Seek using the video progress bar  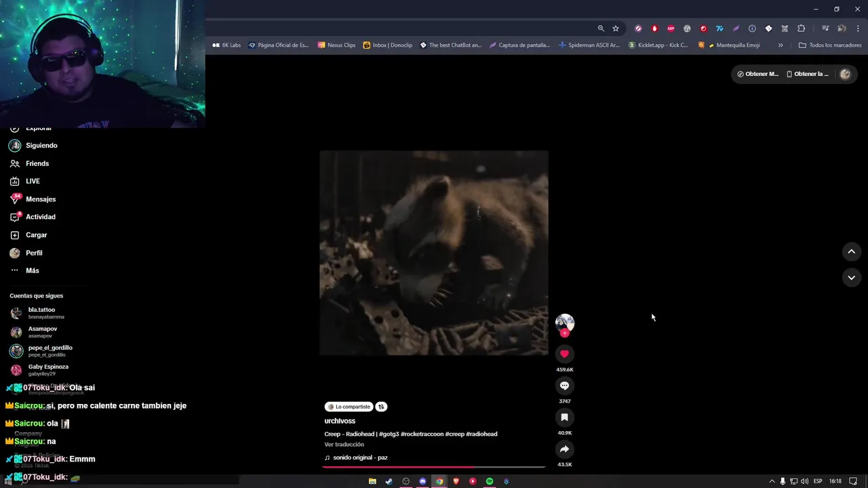coord(434,466)
